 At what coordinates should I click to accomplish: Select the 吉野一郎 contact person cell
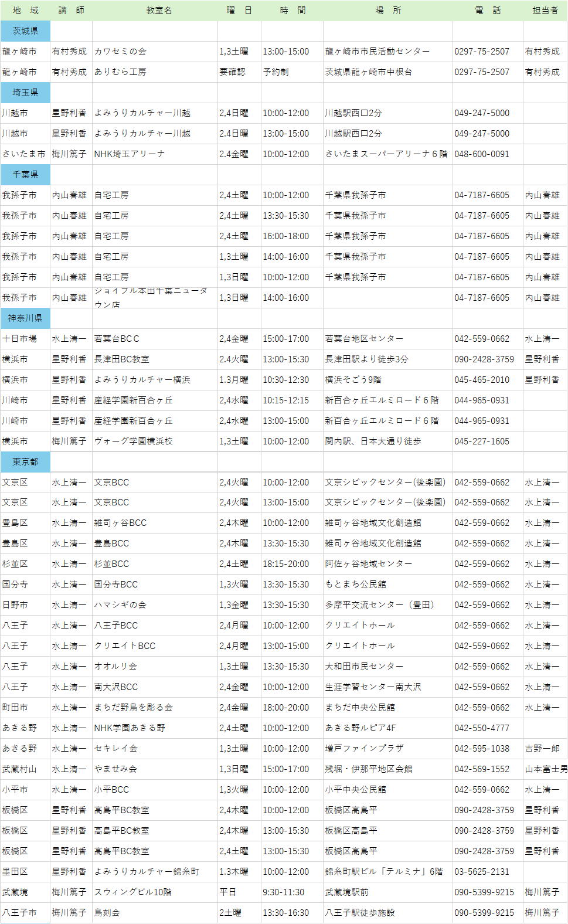[x=542, y=749]
